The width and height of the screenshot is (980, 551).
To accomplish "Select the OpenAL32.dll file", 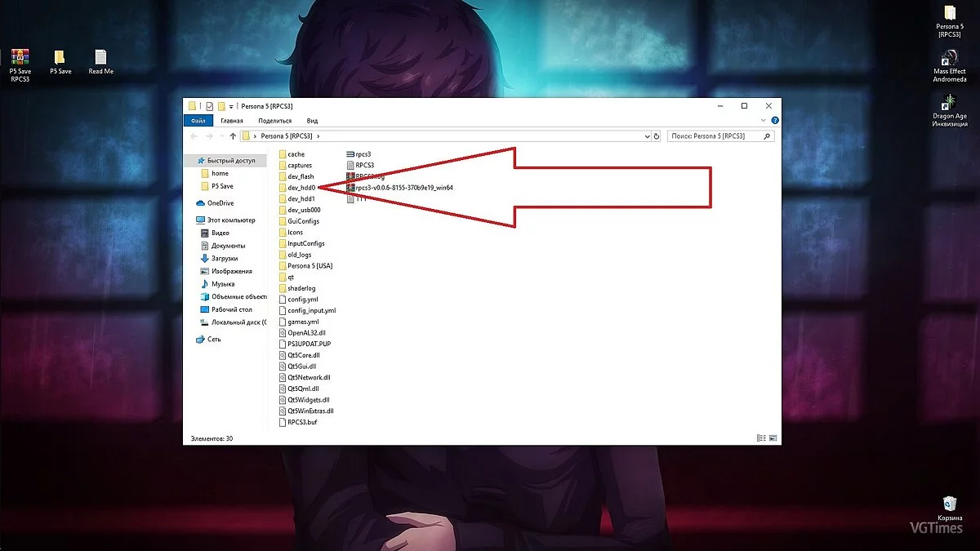I will tap(301, 333).
